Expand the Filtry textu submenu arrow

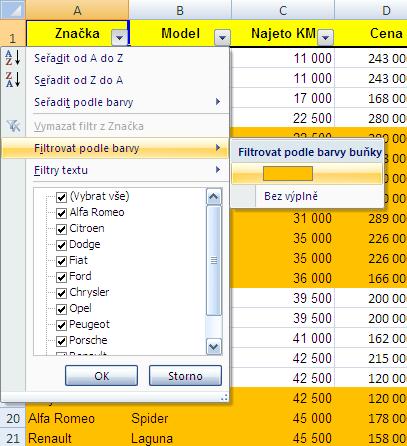(x=218, y=170)
